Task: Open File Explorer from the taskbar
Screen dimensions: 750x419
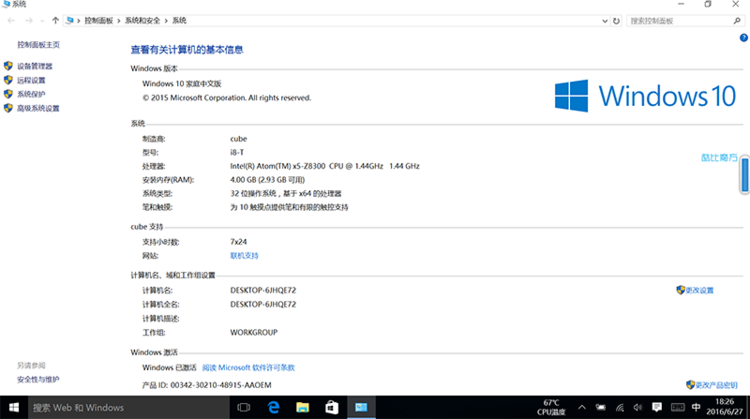Action: 301,407
